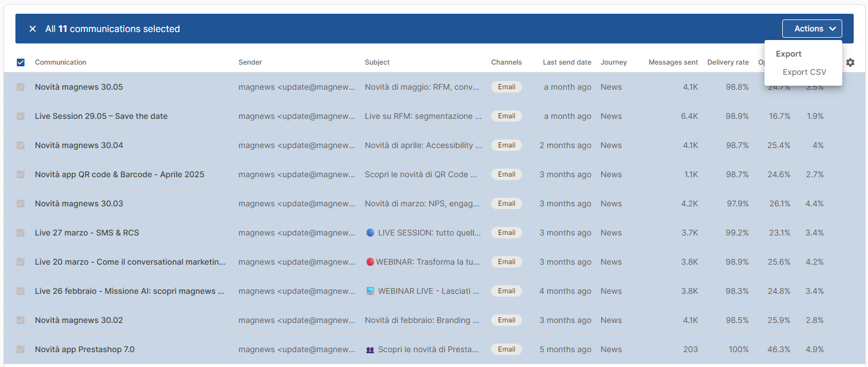868x367 pixels.
Task: Sort by the Channels column header
Action: 507,62
